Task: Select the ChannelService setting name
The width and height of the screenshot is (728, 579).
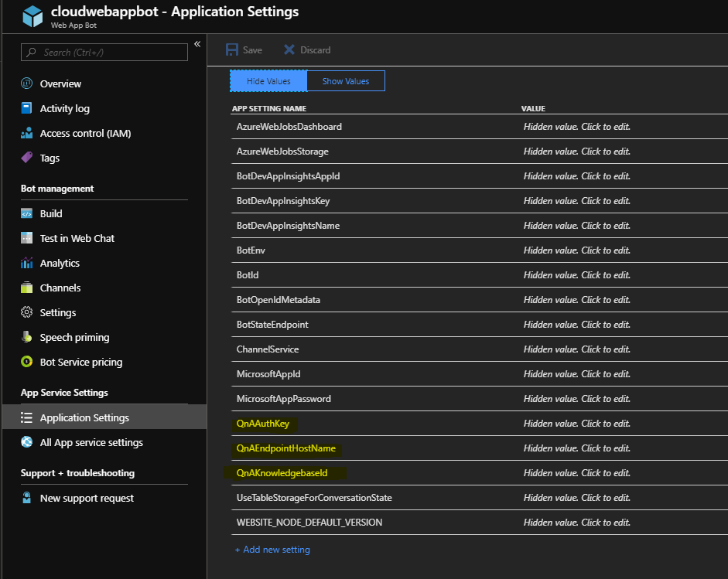Action: click(x=268, y=349)
